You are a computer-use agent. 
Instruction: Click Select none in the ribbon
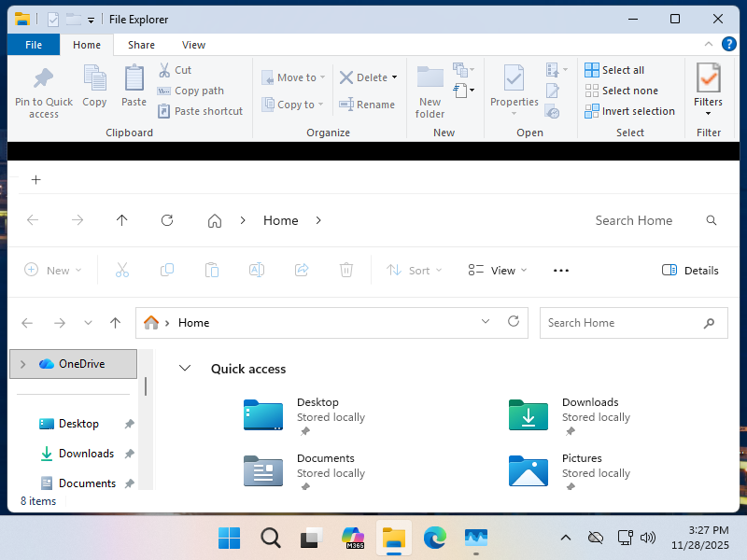[621, 91]
